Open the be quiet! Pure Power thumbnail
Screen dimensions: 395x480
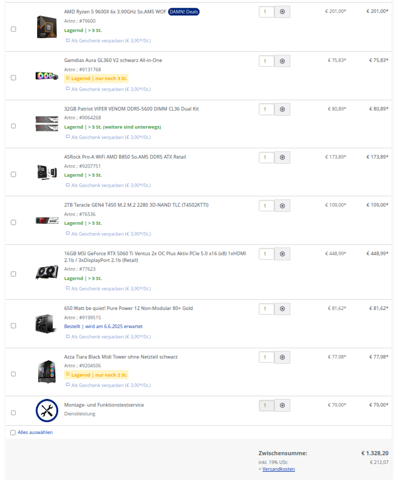point(46,323)
